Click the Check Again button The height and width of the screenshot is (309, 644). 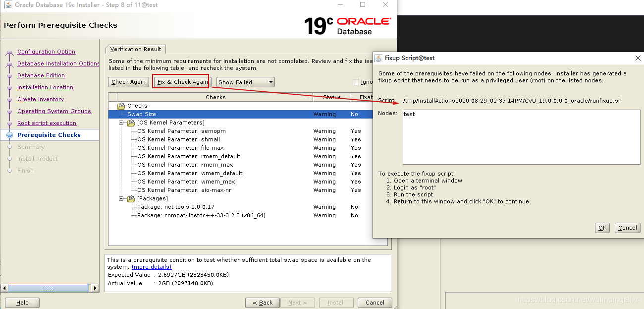tap(128, 82)
